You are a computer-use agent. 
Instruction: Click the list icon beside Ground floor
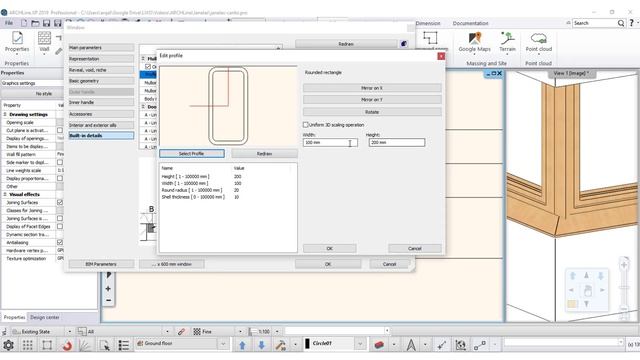(124, 345)
